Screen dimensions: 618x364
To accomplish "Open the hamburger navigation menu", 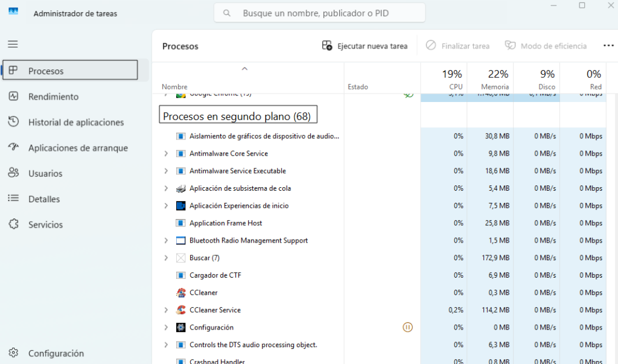I will click(x=12, y=43).
